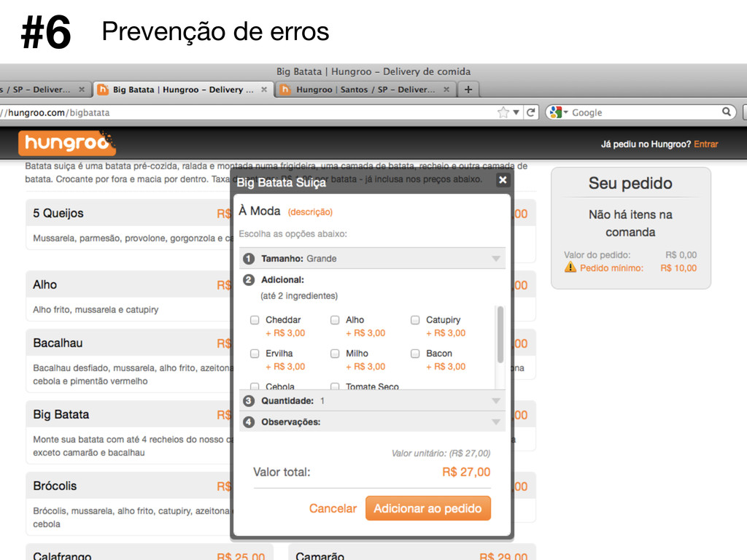Screen dimensions: 747x560
Task: Open new tab with plus button
Action: pos(468,90)
